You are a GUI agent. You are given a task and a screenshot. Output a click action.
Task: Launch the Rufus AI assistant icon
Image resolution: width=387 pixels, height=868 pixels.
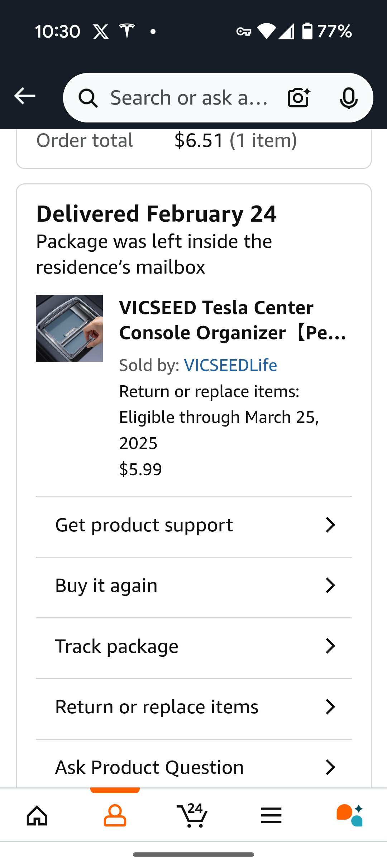coord(349,815)
